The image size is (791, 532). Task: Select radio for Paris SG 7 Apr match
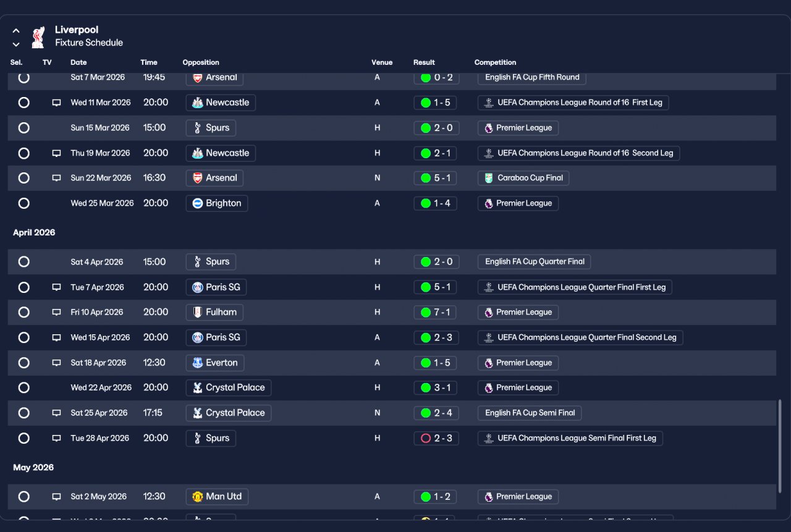tap(23, 287)
